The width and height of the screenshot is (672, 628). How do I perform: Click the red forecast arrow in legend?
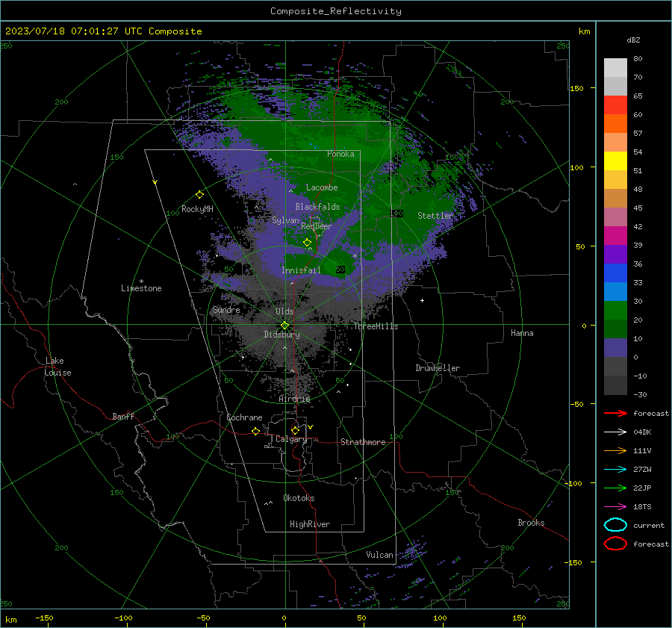[x=615, y=413]
